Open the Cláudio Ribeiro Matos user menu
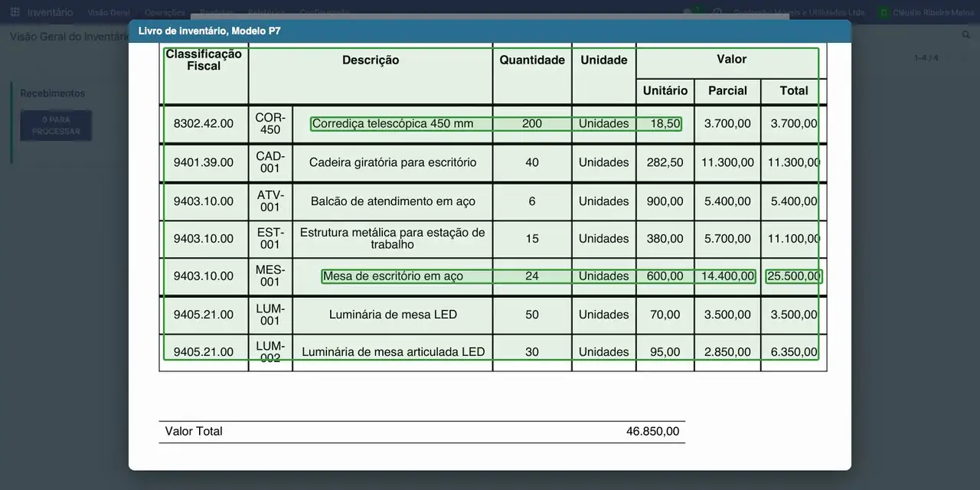The width and height of the screenshot is (980, 490). (x=926, y=12)
